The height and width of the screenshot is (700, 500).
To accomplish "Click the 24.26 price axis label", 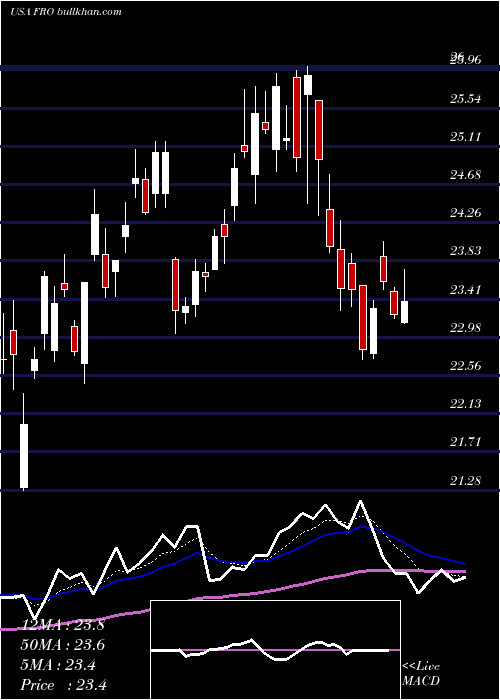I will pos(466,212).
